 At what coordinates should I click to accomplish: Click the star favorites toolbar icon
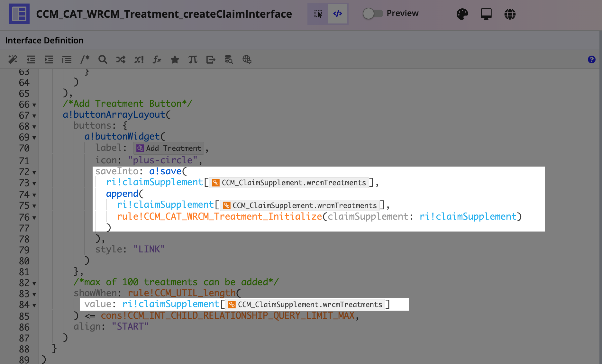(x=175, y=59)
